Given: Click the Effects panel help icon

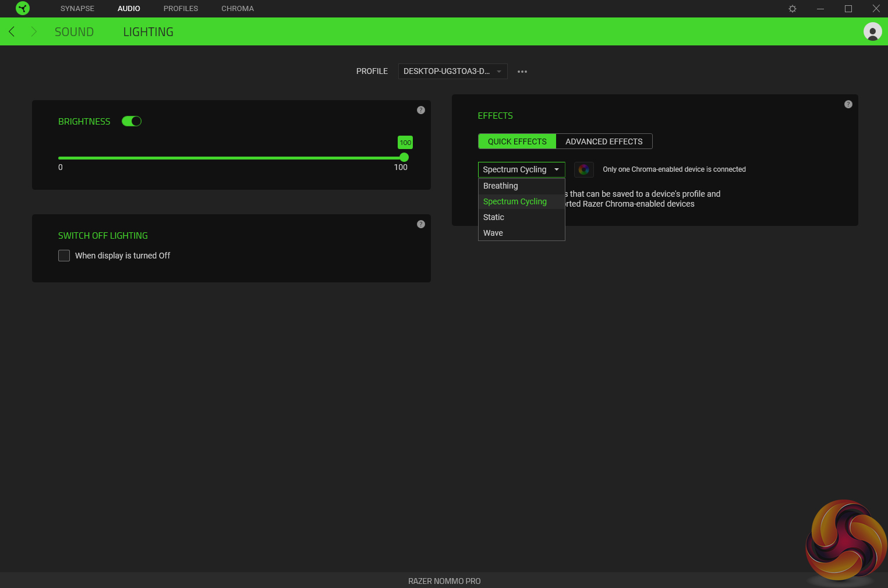Looking at the screenshot, I should pos(848,104).
